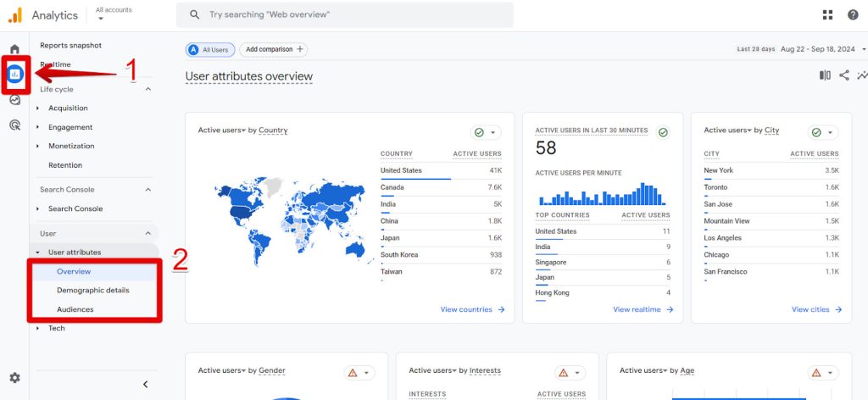Collapse the navigation with left chevron

[x=146, y=384]
